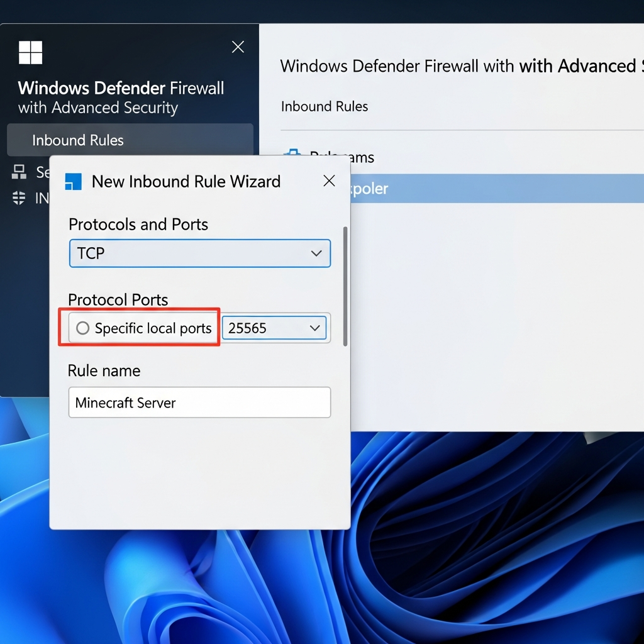
Task: Click the port dropdown chevron icon
Action: (x=315, y=328)
